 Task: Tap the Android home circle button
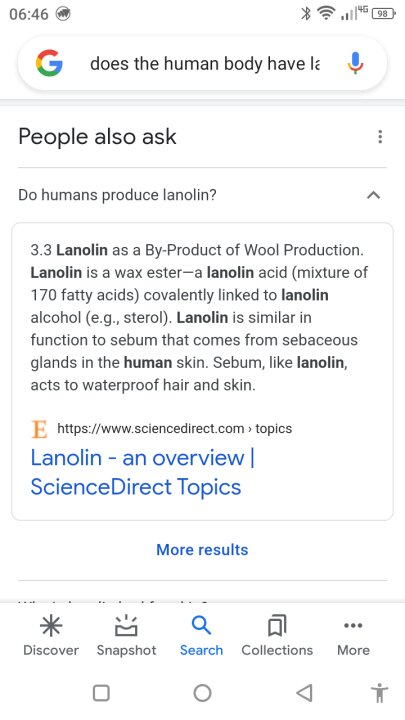click(x=202, y=692)
